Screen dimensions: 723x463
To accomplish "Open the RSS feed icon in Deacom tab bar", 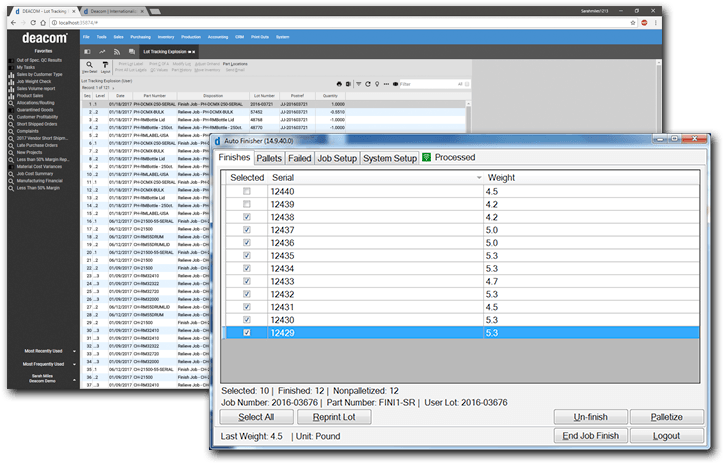I will [x=117, y=52].
